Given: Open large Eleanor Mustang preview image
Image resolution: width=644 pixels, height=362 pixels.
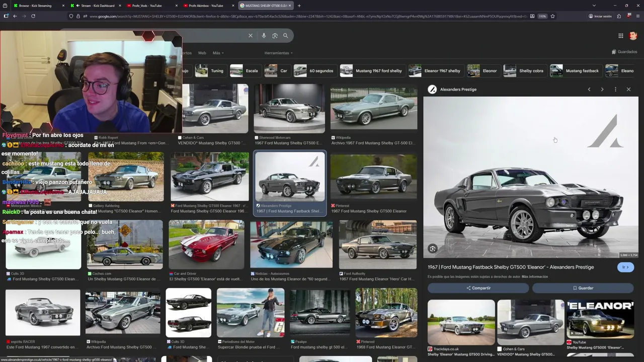Looking at the screenshot, I should pos(531,177).
